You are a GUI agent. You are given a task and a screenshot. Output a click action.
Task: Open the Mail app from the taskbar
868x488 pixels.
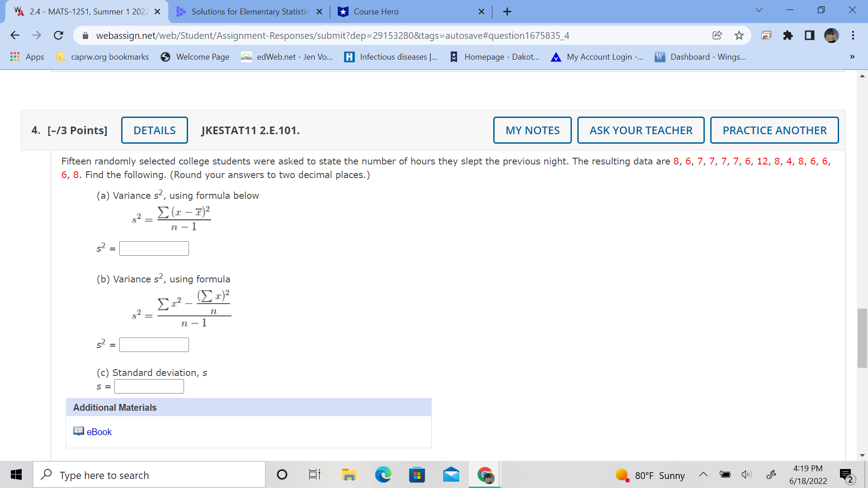pyautogui.click(x=451, y=474)
